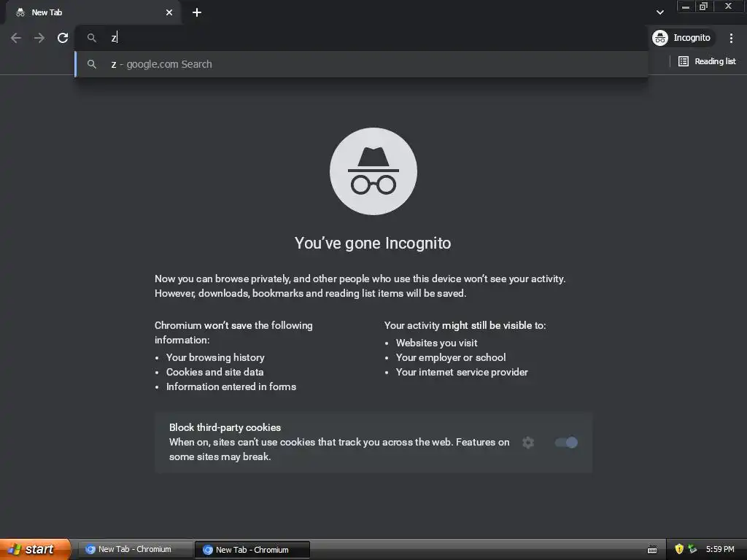Screen dimensions: 747x560
Task: Click 'Your employer or school' bullet text
Action: 451,357
